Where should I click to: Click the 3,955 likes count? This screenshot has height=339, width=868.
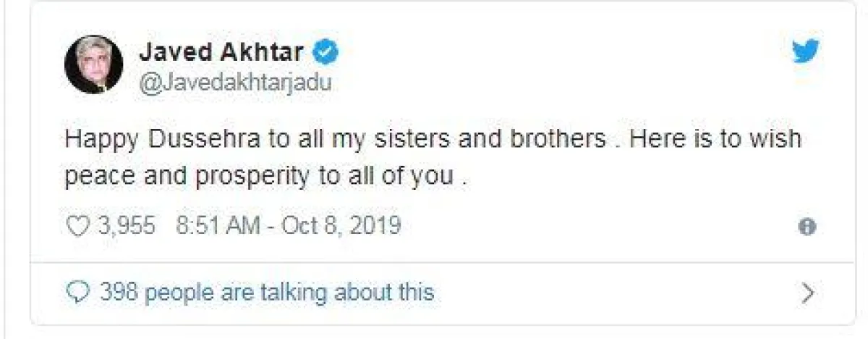point(126,227)
